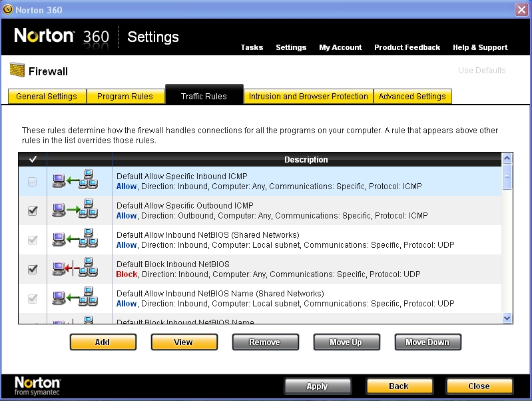Open the Settings menu in header

[291, 47]
